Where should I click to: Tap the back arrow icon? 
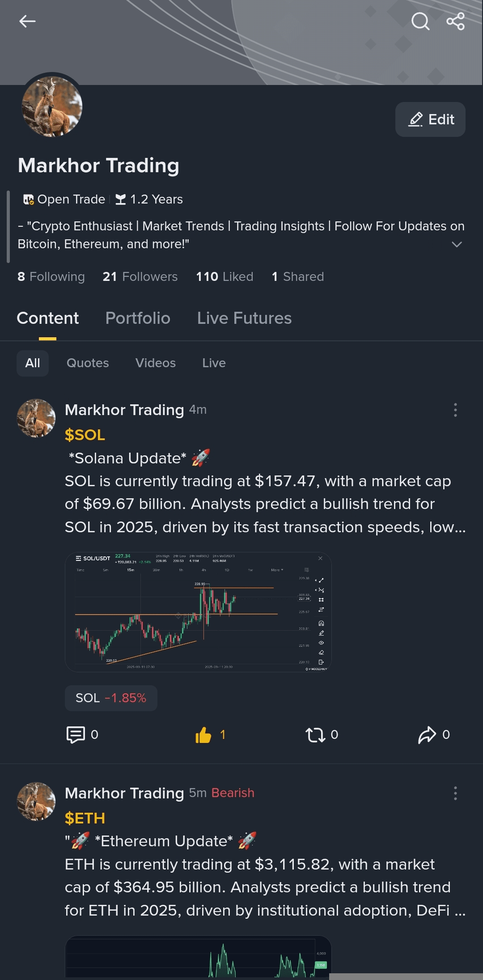click(27, 21)
